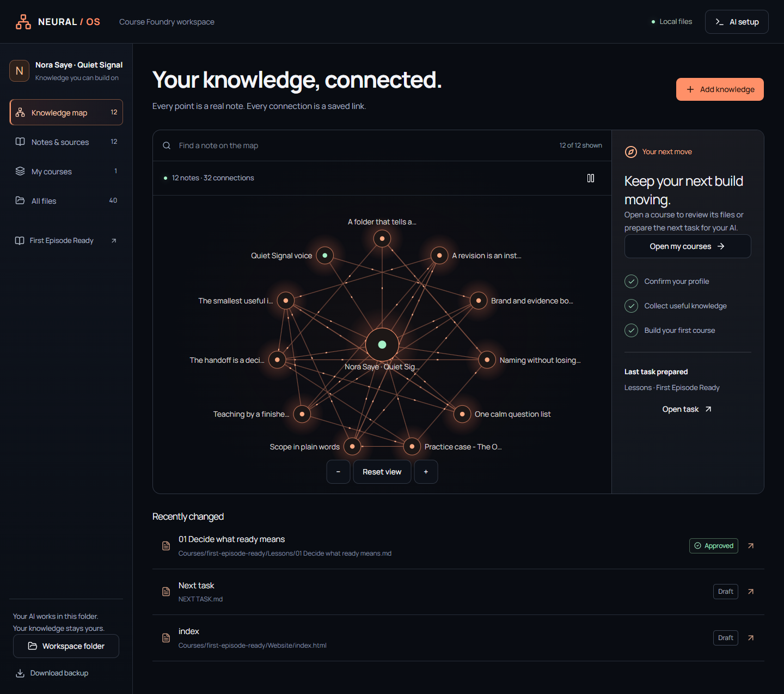Zoom out the map with minus button

click(339, 472)
